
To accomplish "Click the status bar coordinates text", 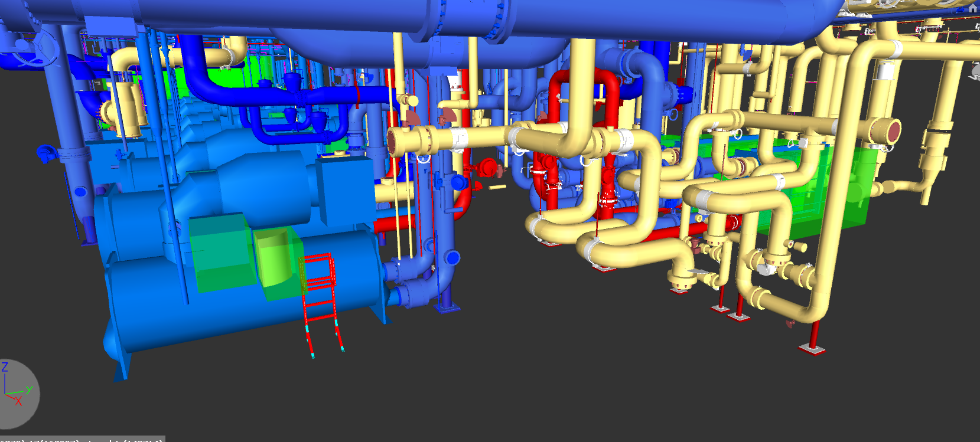I will pyautogui.click(x=82, y=440).
